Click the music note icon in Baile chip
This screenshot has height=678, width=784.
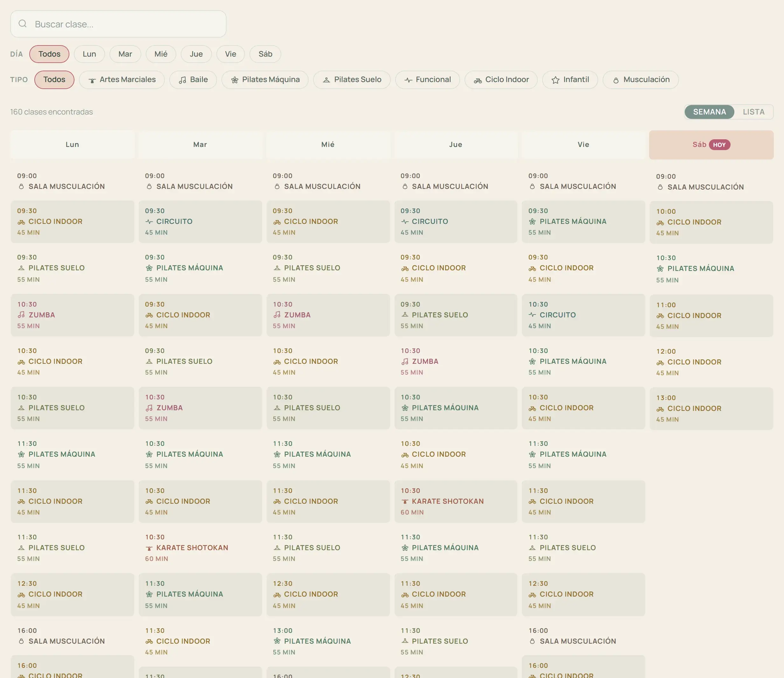point(182,80)
